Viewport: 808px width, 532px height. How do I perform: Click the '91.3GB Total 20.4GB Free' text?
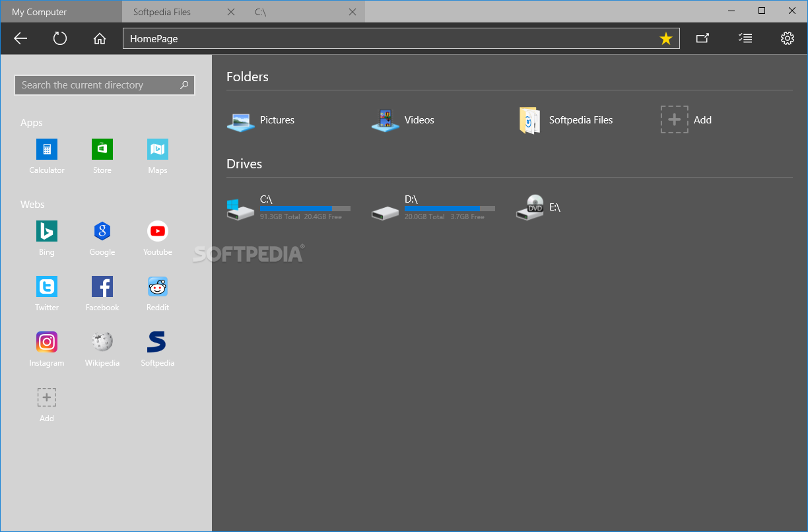[301, 216]
